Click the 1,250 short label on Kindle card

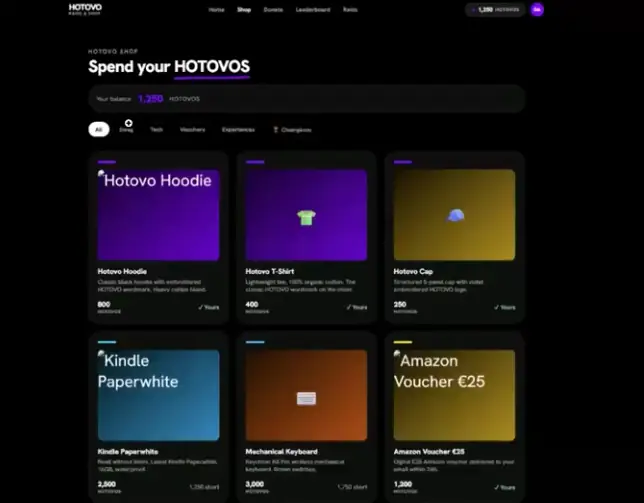(x=204, y=487)
